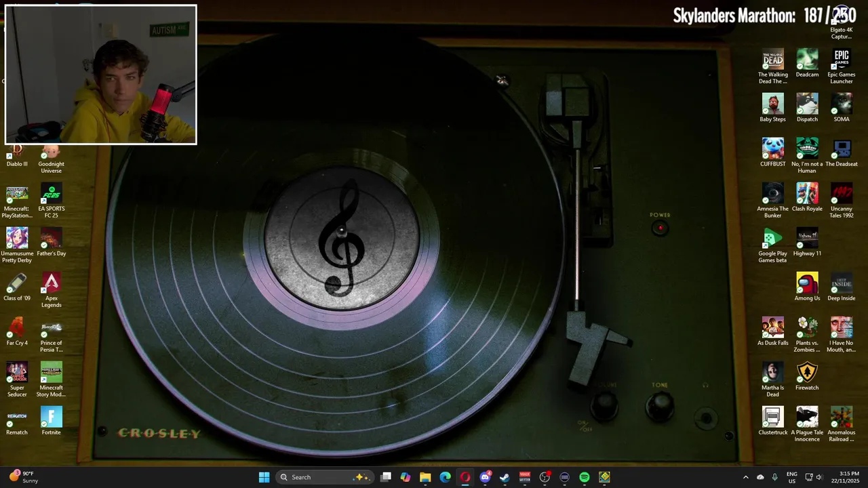The image size is (868, 488).
Task: Select Plants vs. Zombies shortcut
Action: [807, 335]
